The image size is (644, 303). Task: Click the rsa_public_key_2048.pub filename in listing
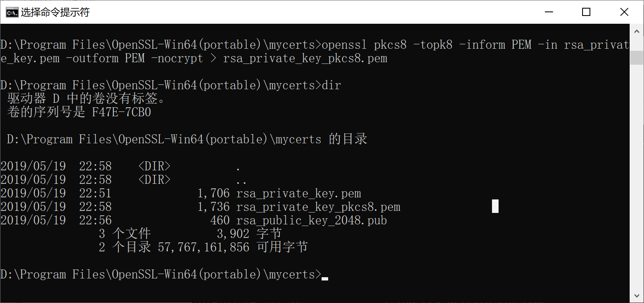312,220
